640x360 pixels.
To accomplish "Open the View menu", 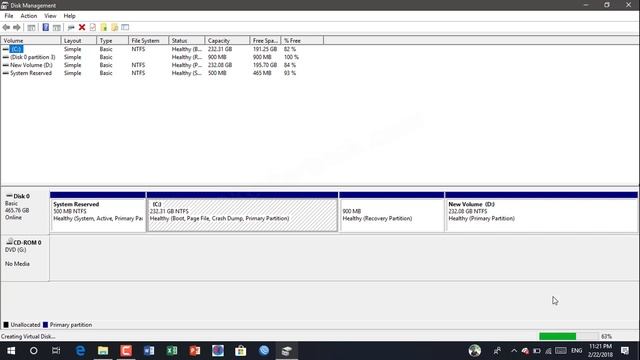I will pos(50,16).
